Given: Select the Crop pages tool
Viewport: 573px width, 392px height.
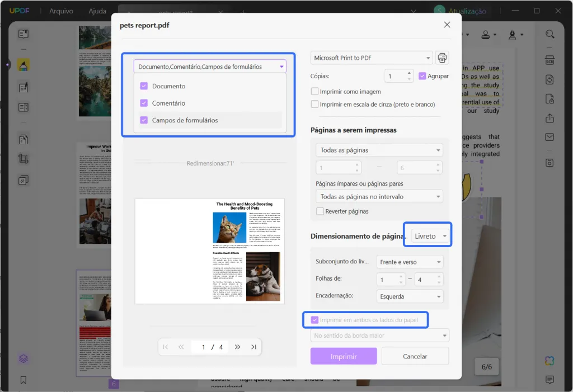Looking at the screenshot, I should pos(23,159).
